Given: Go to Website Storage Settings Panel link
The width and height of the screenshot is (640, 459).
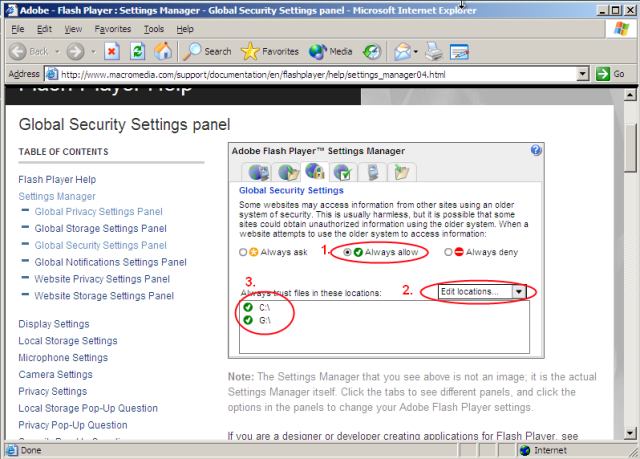Looking at the screenshot, I should [104, 296].
